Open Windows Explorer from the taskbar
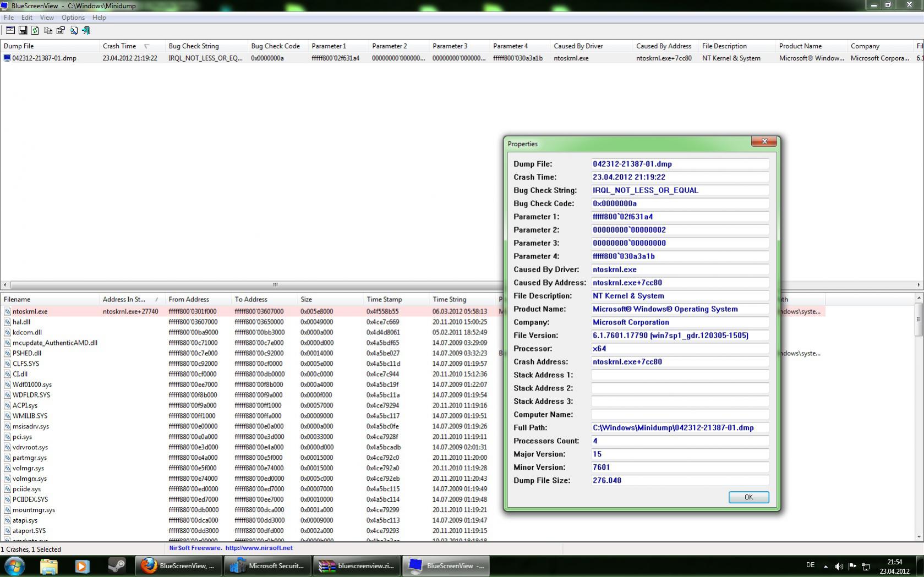Viewport: 924px width, 577px height. (x=48, y=566)
